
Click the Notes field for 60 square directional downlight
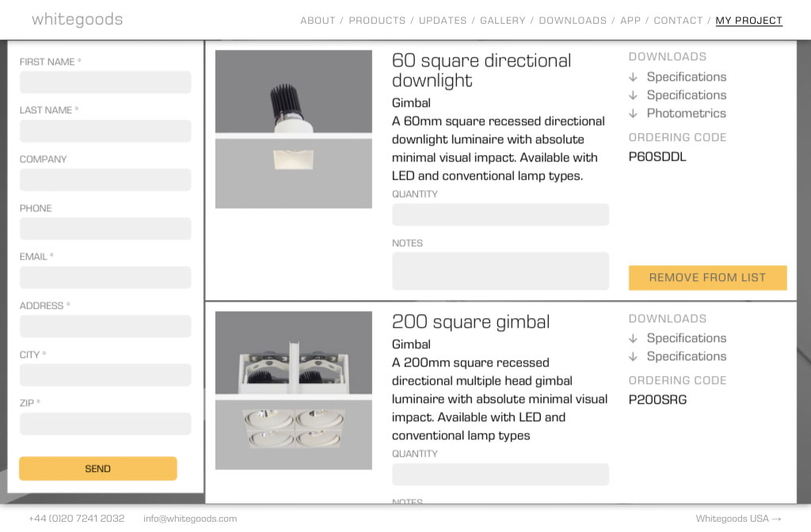(x=501, y=271)
